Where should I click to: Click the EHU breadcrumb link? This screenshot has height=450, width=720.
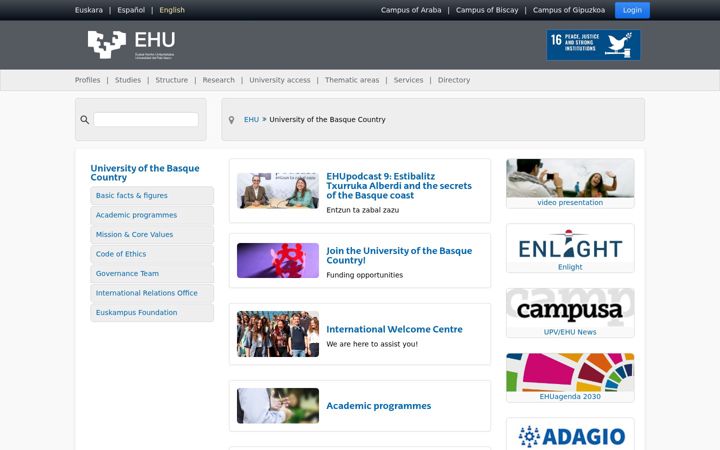[251, 119]
